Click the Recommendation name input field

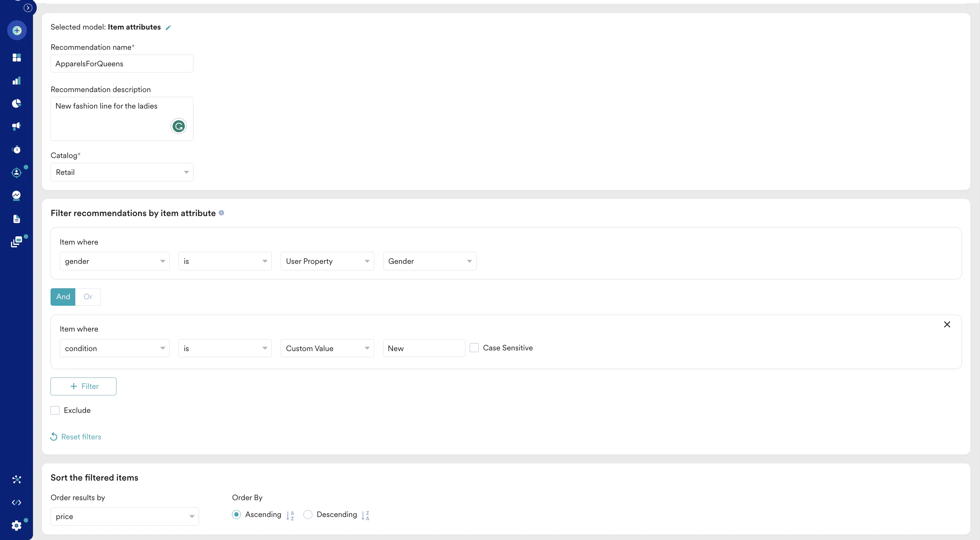[x=122, y=64]
